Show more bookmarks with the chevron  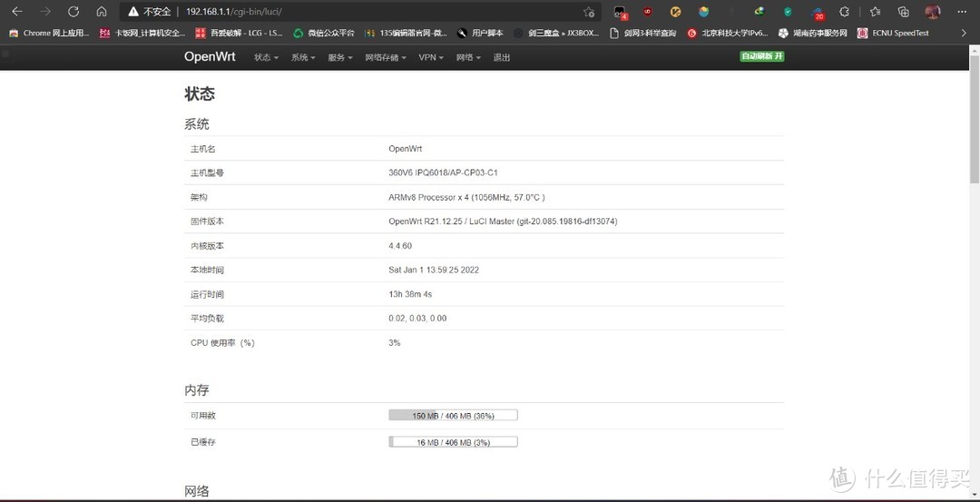coord(964,33)
